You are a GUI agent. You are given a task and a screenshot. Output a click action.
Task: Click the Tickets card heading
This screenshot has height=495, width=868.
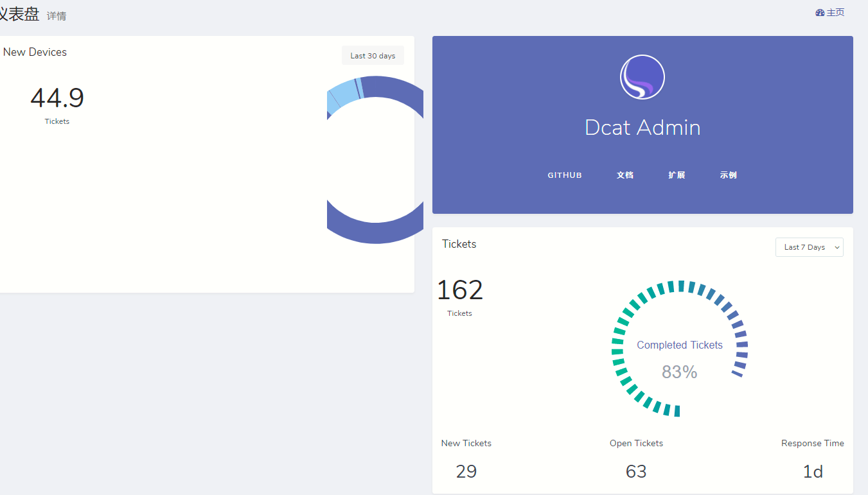(x=459, y=244)
